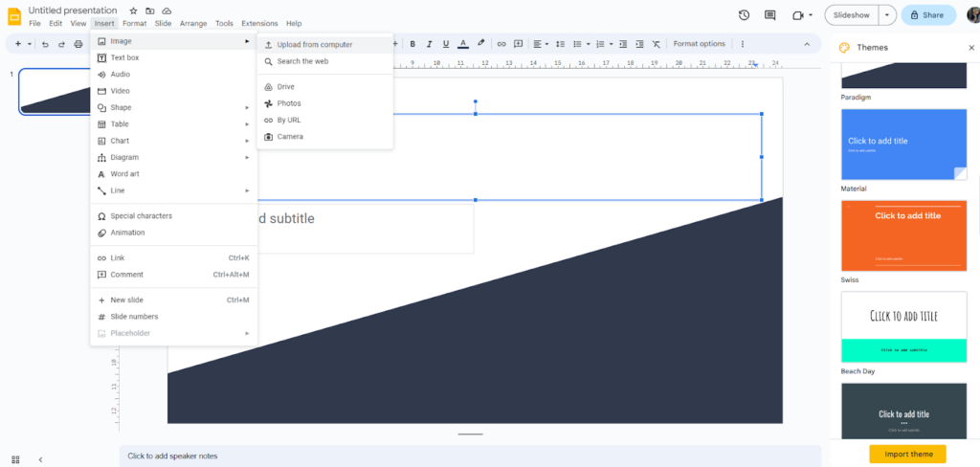Choose Word art from Insert menu
Screen dimensions: 980x467
pos(124,174)
